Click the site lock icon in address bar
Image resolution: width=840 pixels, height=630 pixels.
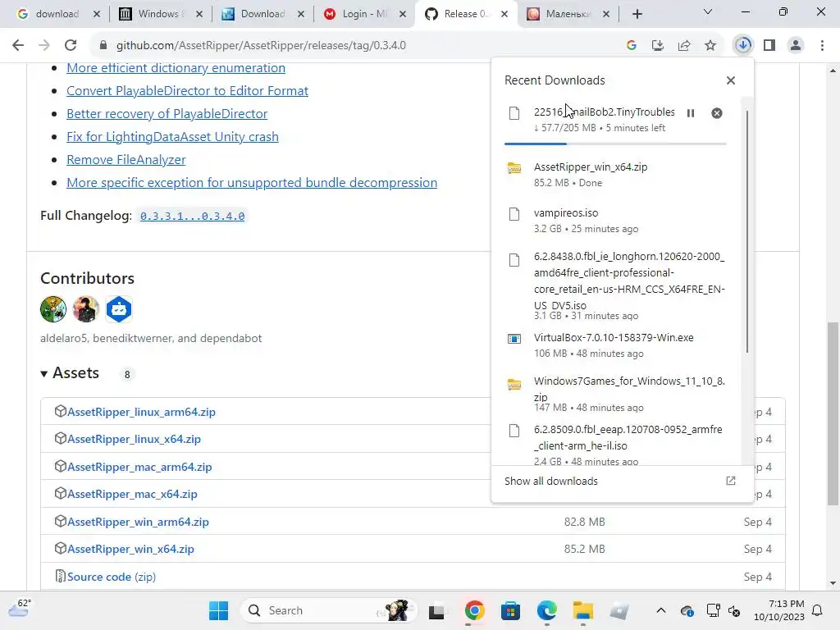pos(103,45)
